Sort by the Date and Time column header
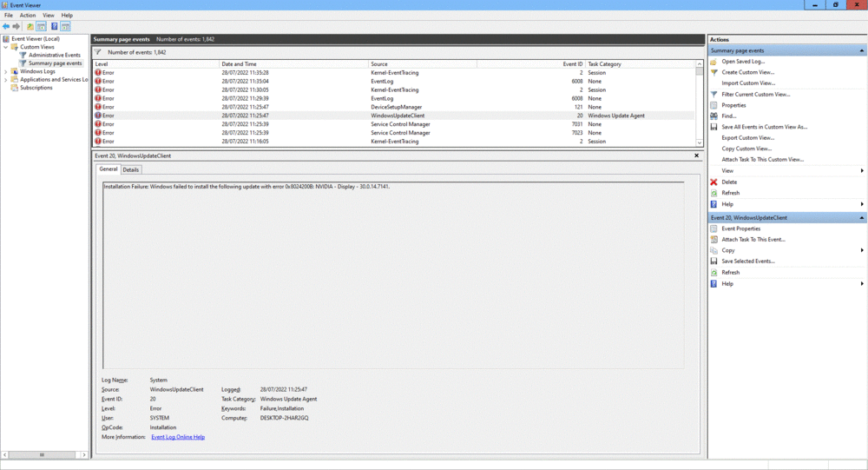Screen dimensions: 868x470 click(x=293, y=64)
